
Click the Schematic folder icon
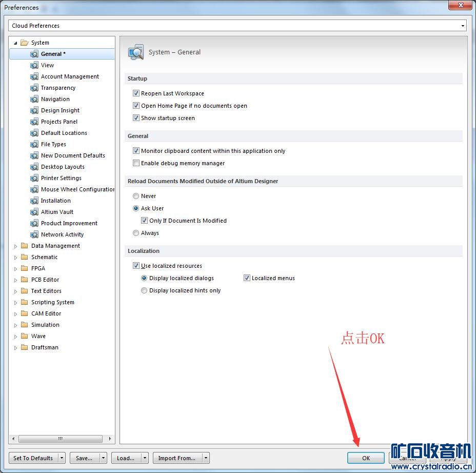(x=24, y=257)
